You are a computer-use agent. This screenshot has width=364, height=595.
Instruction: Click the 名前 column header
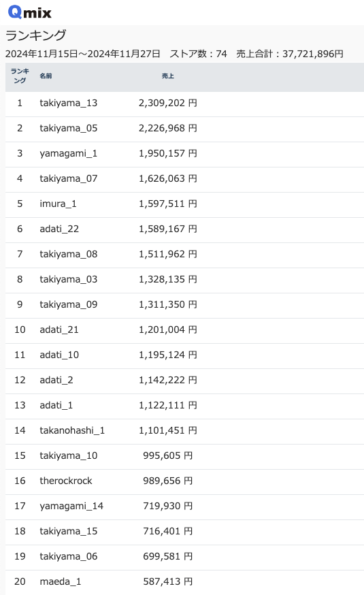pos(46,76)
